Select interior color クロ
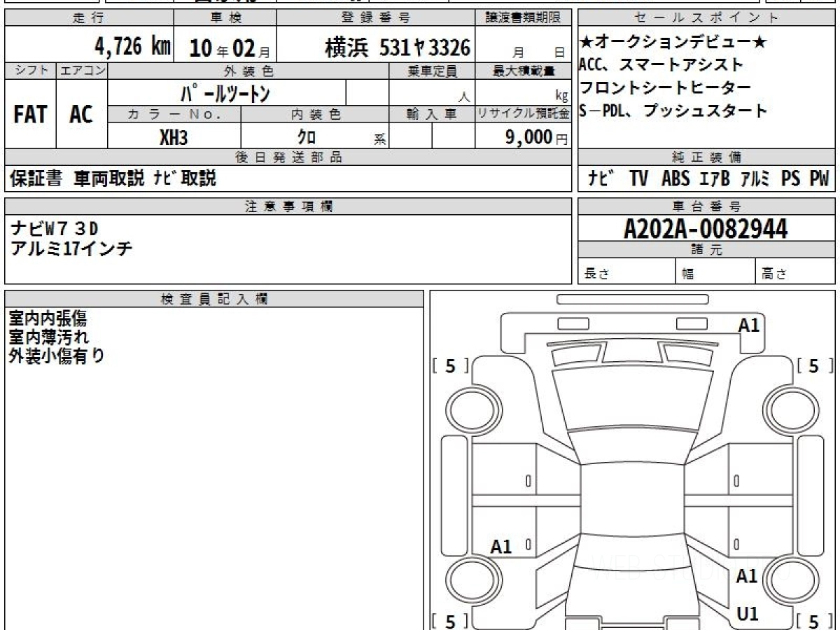840x630 pixels. (307, 137)
